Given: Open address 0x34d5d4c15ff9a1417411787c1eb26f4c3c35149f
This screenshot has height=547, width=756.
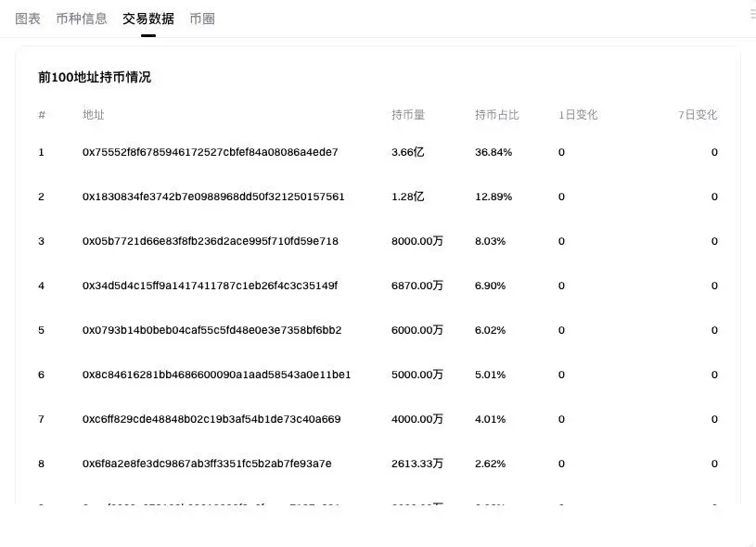Looking at the screenshot, I should [x=210, y=286].
